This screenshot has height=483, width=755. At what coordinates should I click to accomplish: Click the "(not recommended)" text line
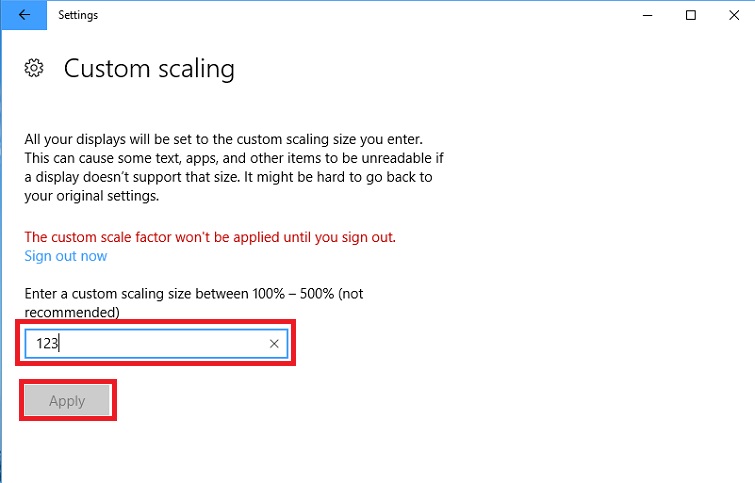72,312
